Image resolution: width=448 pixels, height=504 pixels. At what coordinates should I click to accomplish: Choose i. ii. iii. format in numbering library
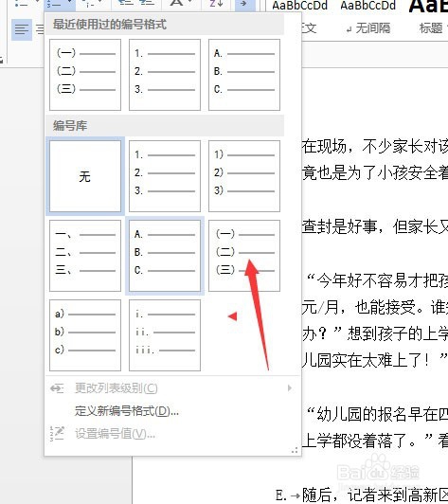(x=165, y=335)
